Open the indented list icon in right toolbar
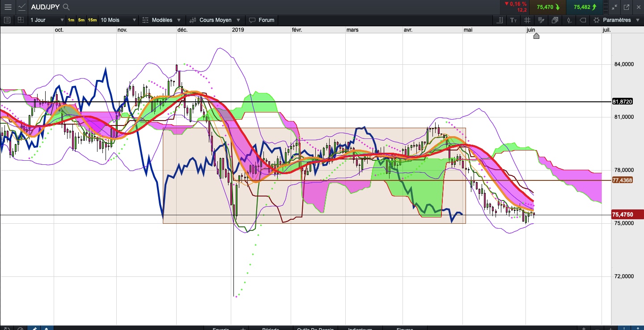 tap(500, 20)
